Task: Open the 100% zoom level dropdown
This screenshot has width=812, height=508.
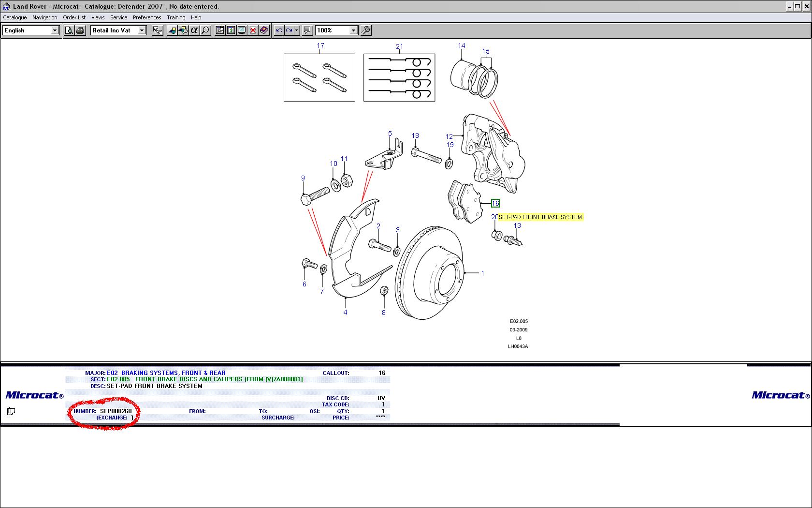Action: [353, 30]
